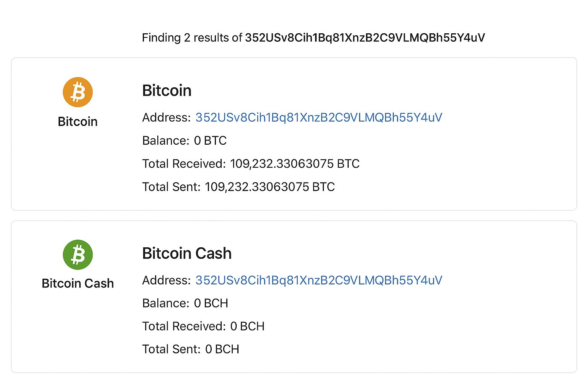Image resolution: width=588 pixels, height=392 pixels.
Task: Click the Finding 2 results text
Action: (x=191, y=38)
